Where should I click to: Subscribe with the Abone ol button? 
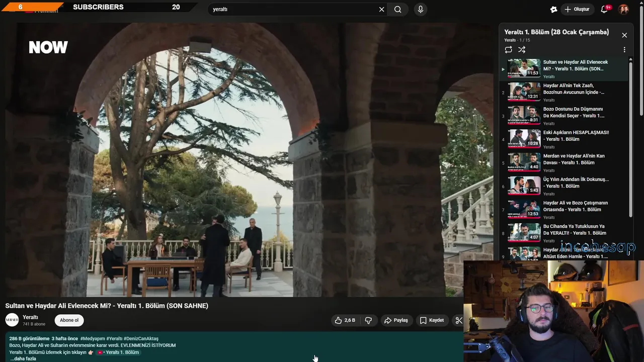(x=69, y=320)
